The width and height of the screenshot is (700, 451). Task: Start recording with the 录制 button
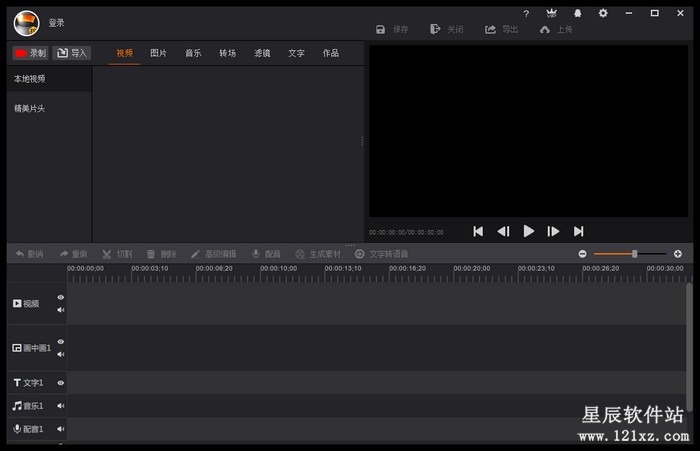click(x=30, y=53)
